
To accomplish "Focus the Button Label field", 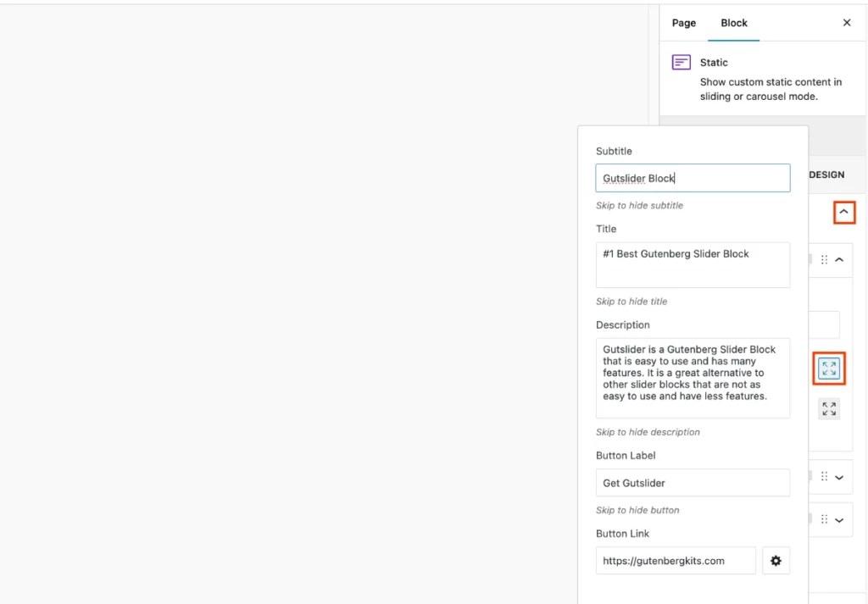I will pyautogui.click(x=693, y=483).
